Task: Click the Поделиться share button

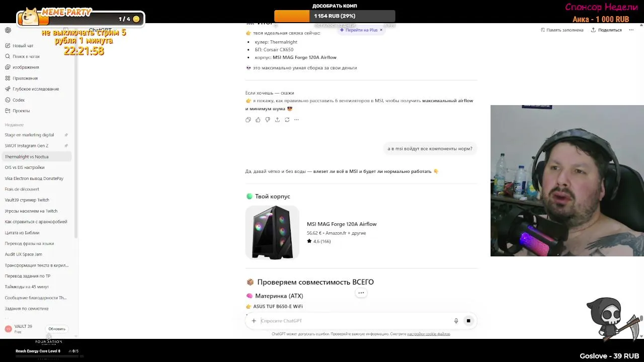Action: [606, 30]
